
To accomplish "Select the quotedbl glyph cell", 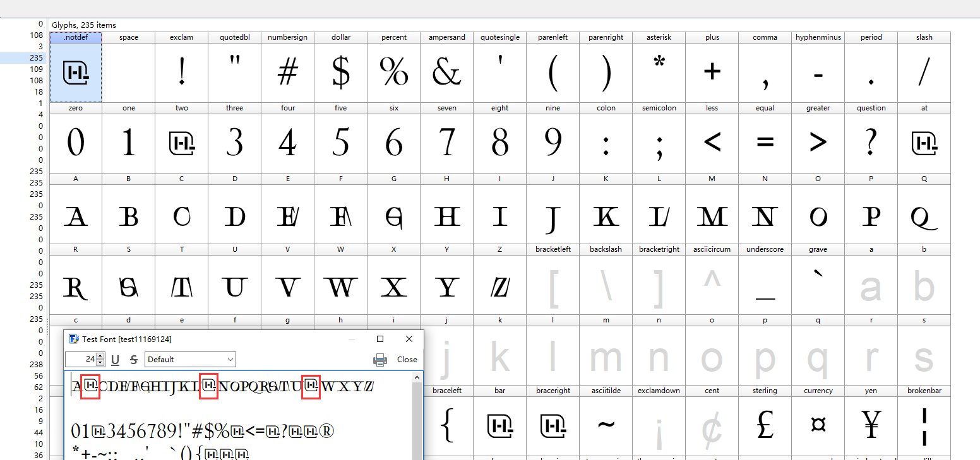I will [x=235, y=68].
